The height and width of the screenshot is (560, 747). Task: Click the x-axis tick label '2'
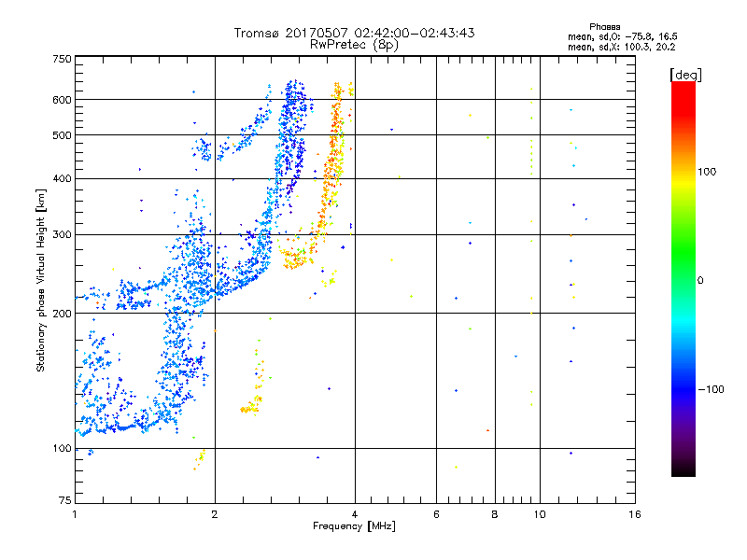coord(215,514)
